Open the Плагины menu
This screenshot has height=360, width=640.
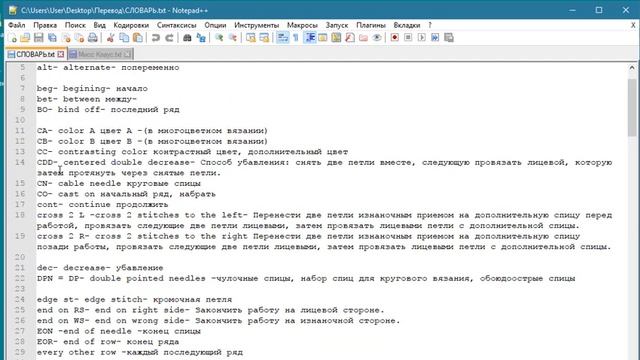[371, 25]
